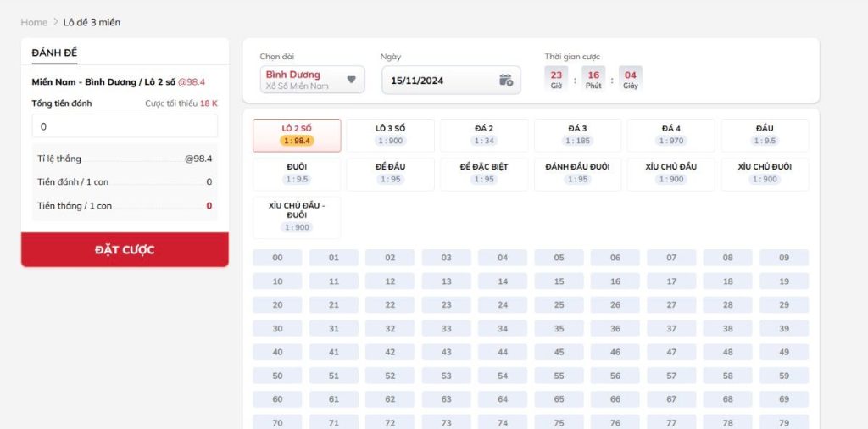Open the Bình Dương station dropdown

312,80
